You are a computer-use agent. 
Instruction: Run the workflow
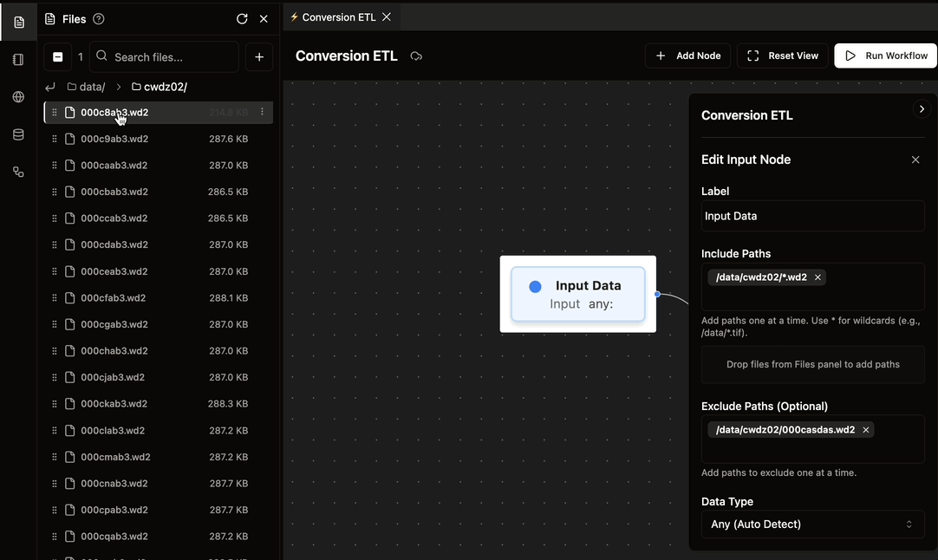pyautogui.click(x=885, y=55)
